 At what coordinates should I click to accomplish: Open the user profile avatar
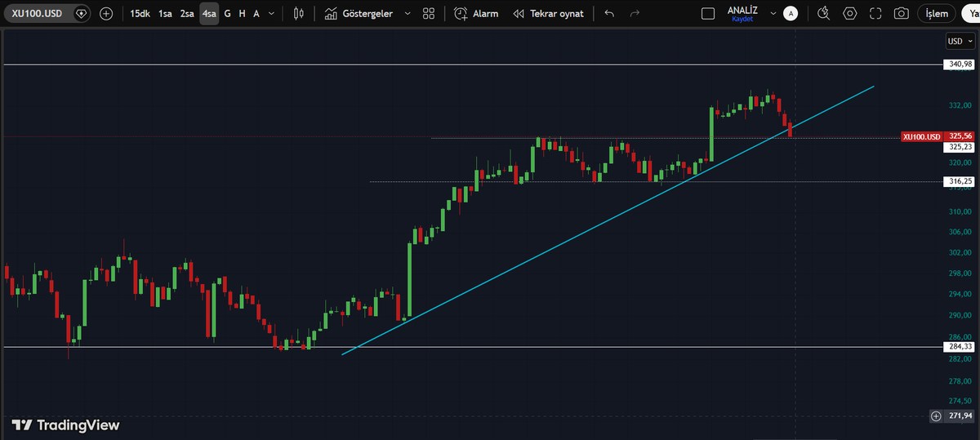(x=790, y=14)
